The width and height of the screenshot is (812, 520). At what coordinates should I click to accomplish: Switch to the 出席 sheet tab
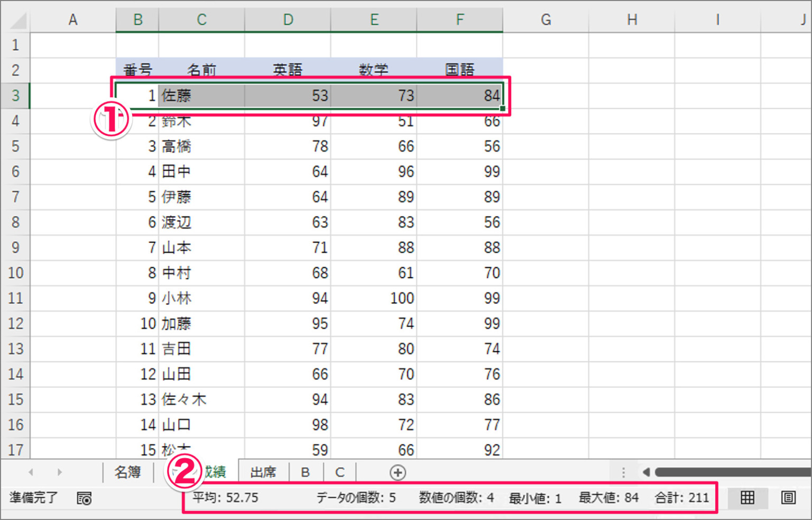[x=264, y=472]
